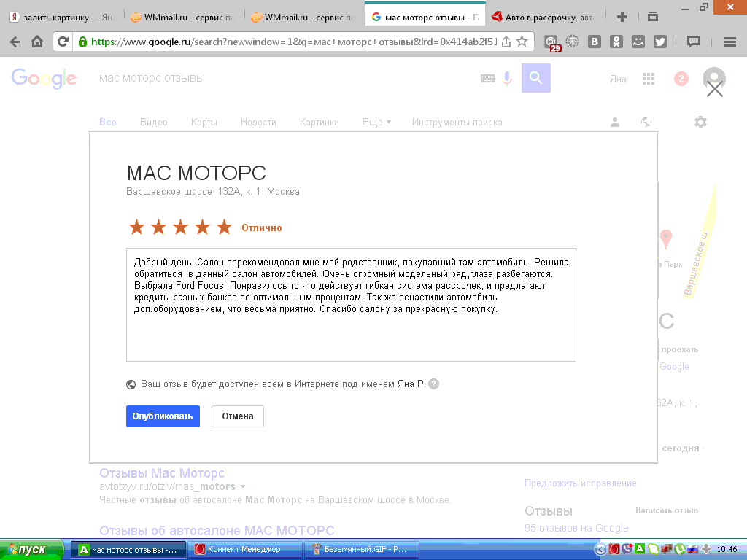Click the Google search query field

click(x=286, y=78)
